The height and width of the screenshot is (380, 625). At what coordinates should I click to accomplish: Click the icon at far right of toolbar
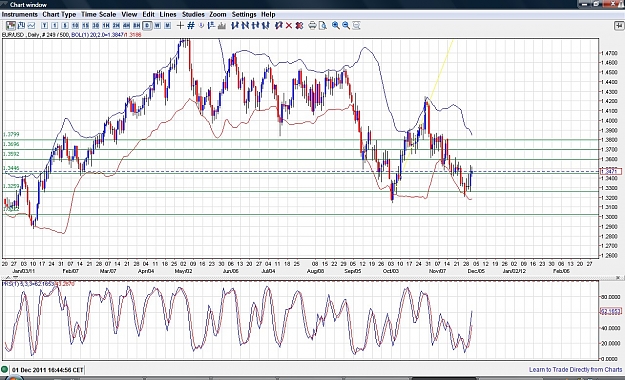pos(619,26)
